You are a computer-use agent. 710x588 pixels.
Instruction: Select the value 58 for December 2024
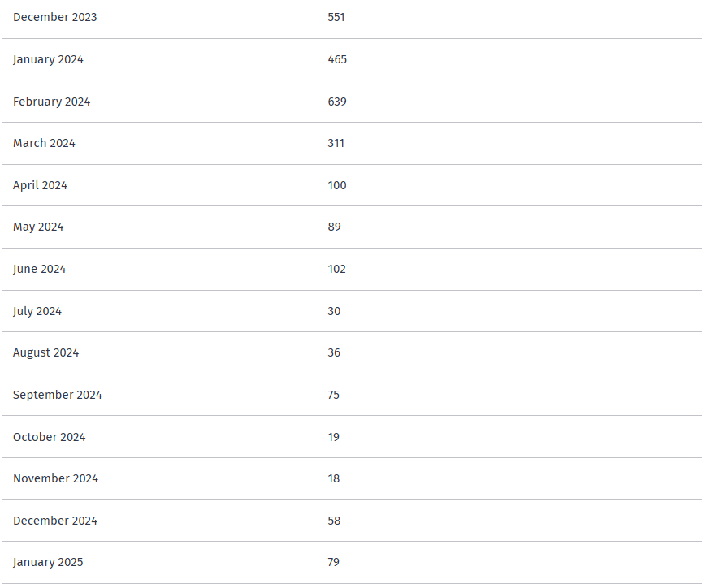[x=334, y=521]
